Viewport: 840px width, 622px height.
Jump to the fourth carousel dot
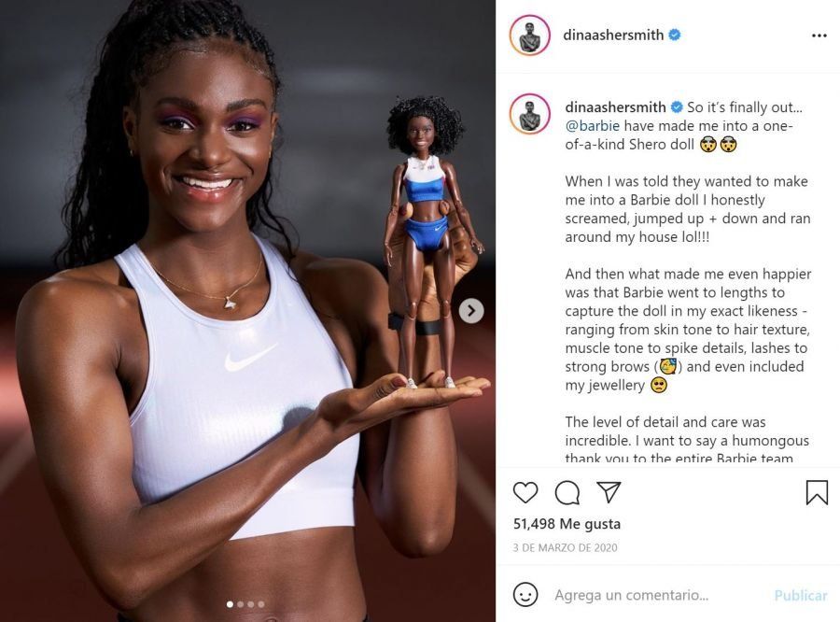tap(261, 604)
